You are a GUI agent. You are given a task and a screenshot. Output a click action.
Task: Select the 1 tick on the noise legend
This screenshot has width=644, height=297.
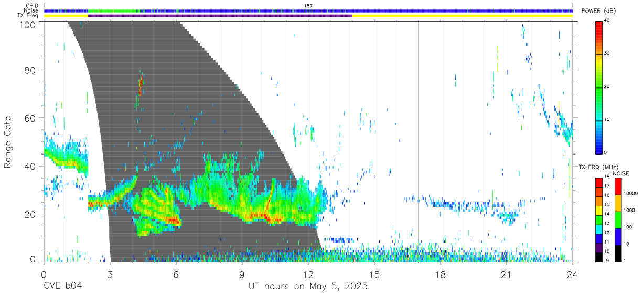(625, 260)
